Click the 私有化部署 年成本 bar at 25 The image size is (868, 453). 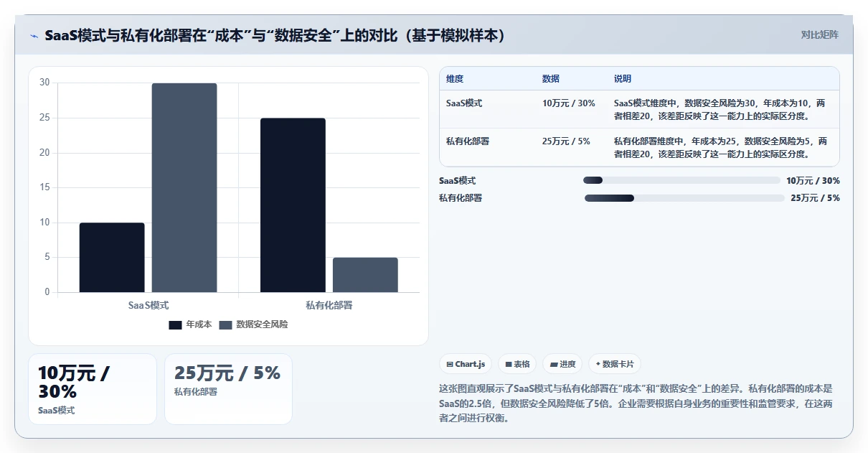pyautogui.click(x=293, y=205)
